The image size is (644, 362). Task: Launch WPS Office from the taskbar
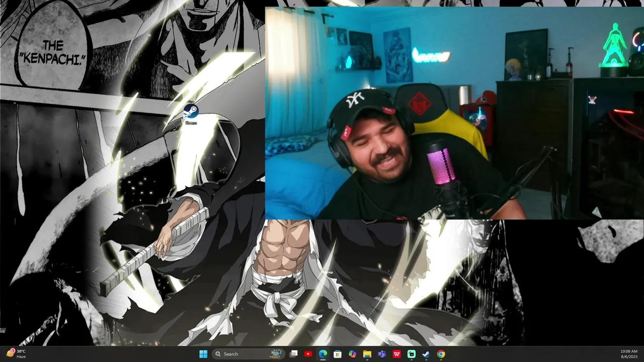point(396,354)
